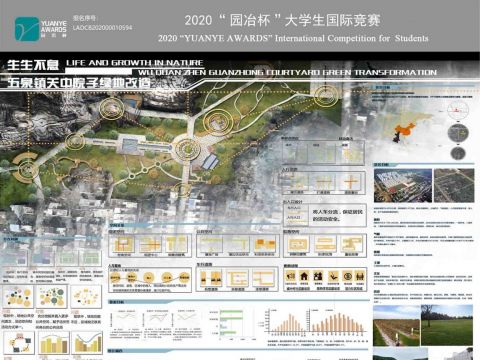The height and width of the screenshot is (360, 480).
Task: Click the blue-roofed building on the plan
Action: [x=210, y=162]
